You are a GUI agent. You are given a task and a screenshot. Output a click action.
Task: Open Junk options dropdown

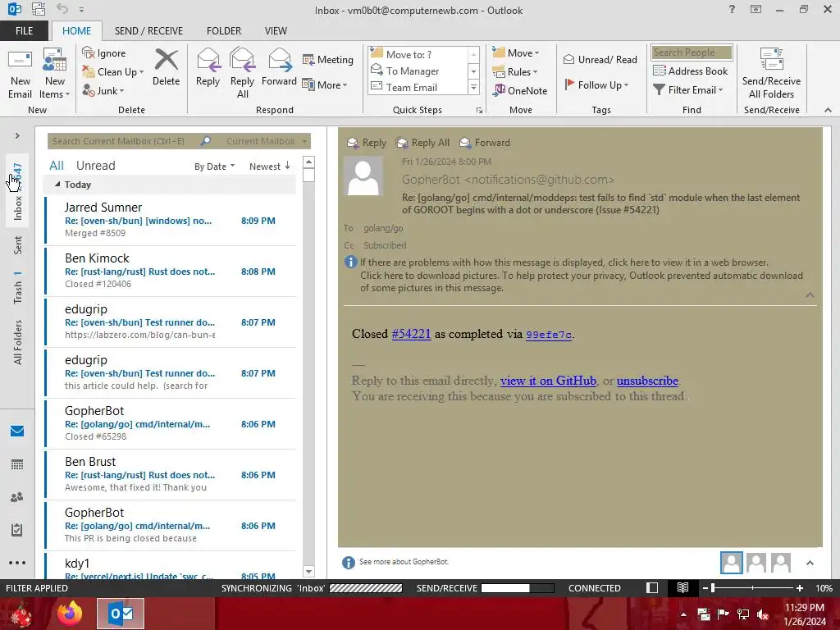tap(103, 90)
